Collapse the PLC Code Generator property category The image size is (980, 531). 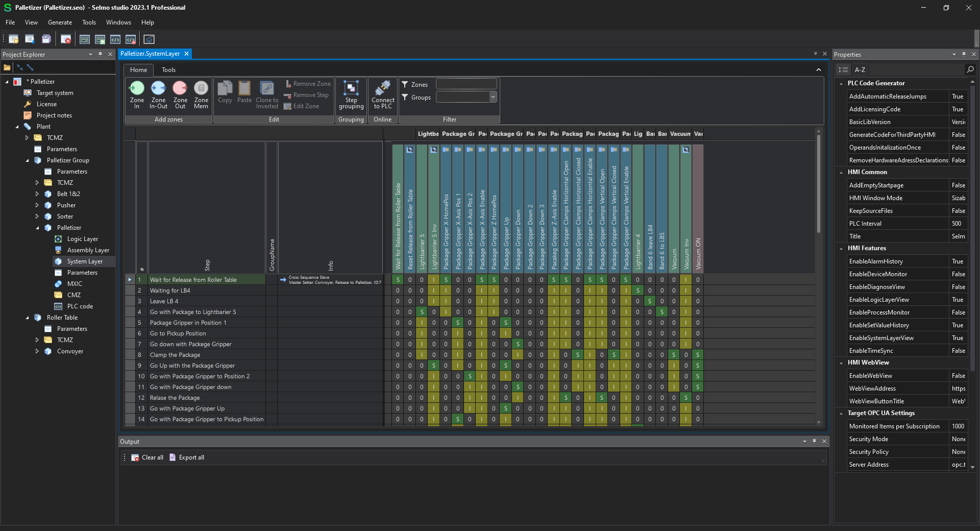(841, 83)
